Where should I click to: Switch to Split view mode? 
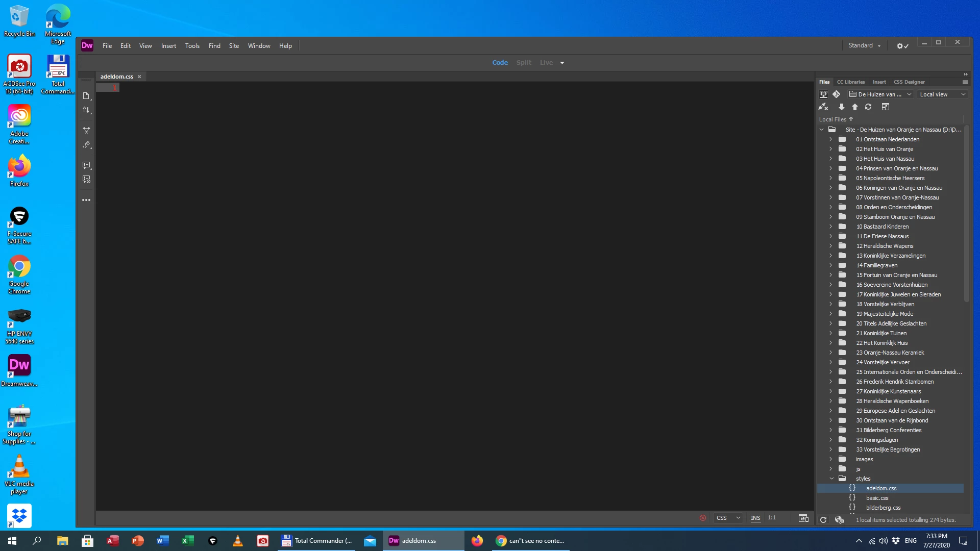click(524, 63)
